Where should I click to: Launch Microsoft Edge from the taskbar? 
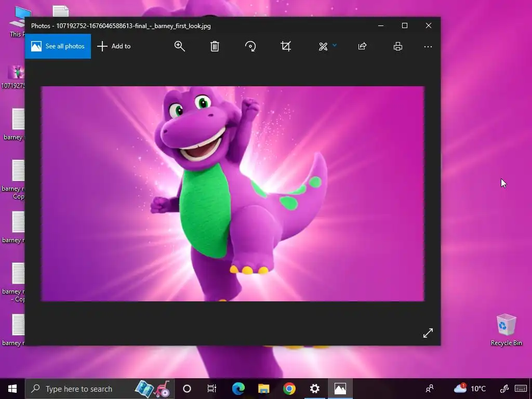tap(238, 389)
